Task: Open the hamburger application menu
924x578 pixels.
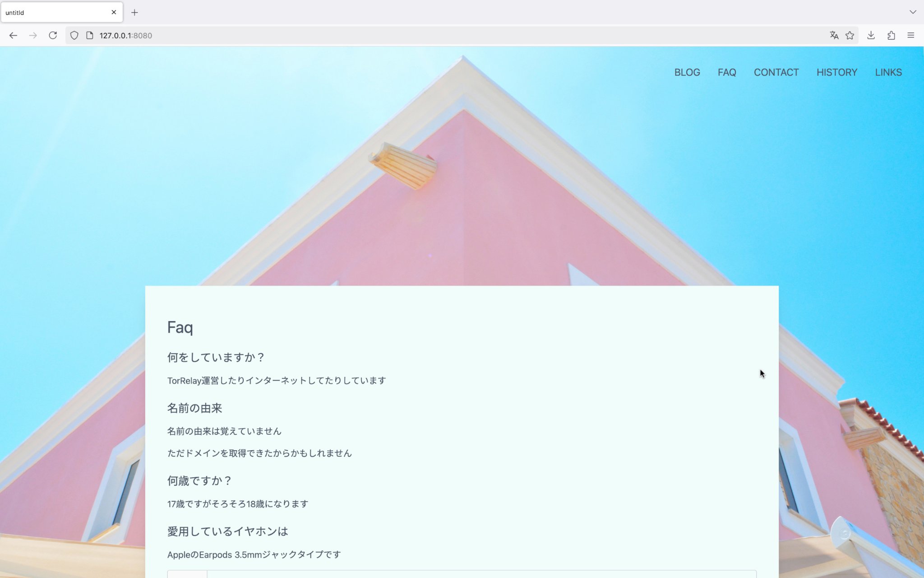Action: tap(910, 35)
